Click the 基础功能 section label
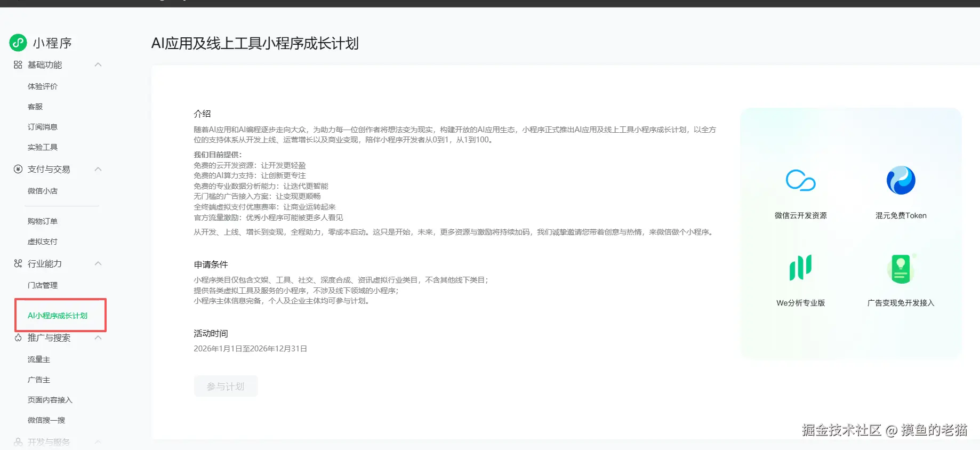 click(x=45, y=65)
